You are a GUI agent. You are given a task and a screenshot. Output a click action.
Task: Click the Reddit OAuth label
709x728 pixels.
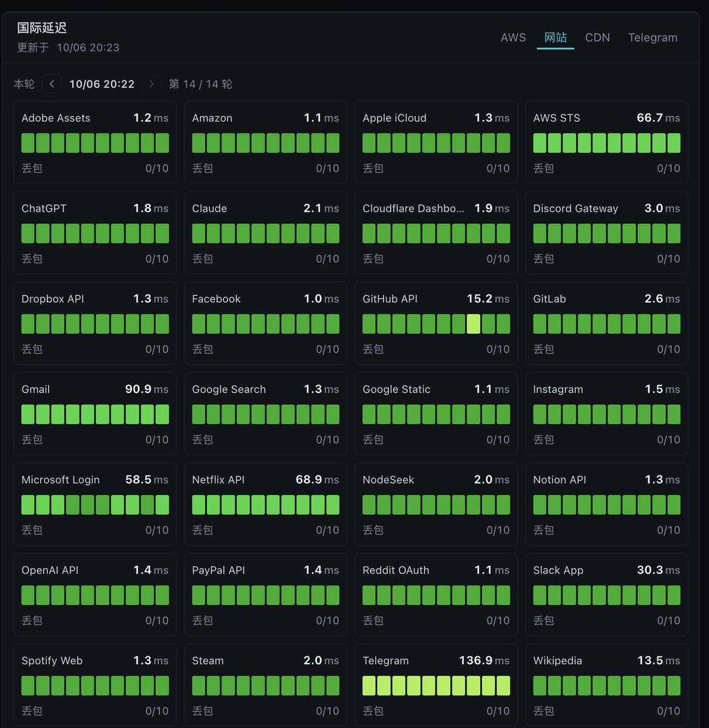396,570
